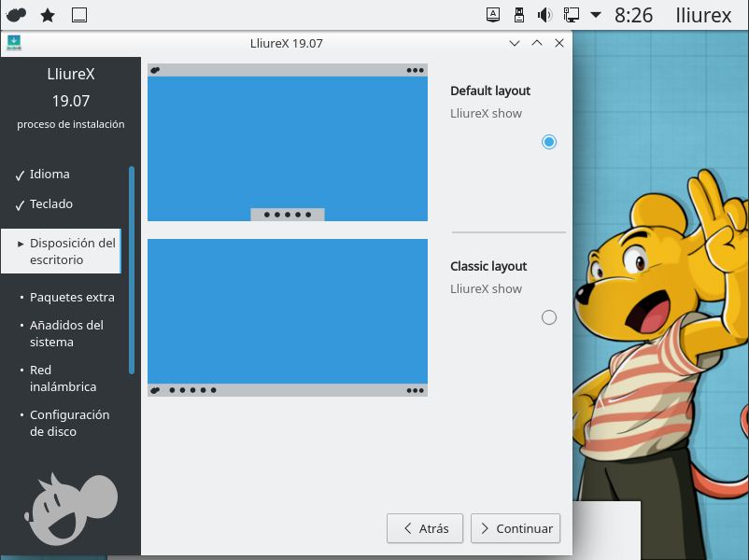749x560 pixels.
Task: Click the network connection tray icon
Action: tap(571, 15)
